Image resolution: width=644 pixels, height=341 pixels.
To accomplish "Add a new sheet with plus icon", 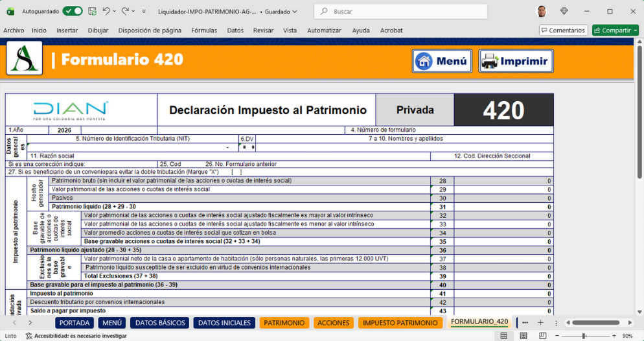I will (540, 323).
